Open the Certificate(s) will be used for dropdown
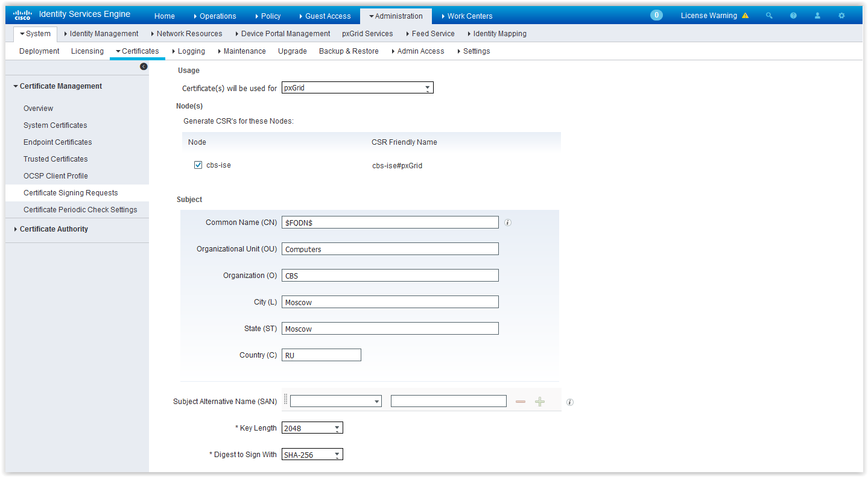Image resolution: width=868 pixels, height=477 pixels. [428, 87]
